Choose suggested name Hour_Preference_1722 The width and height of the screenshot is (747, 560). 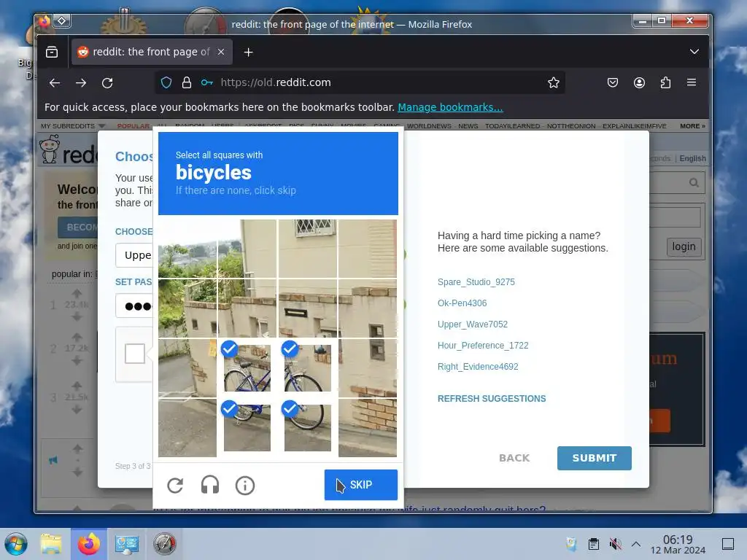click(x=483, y=345)
